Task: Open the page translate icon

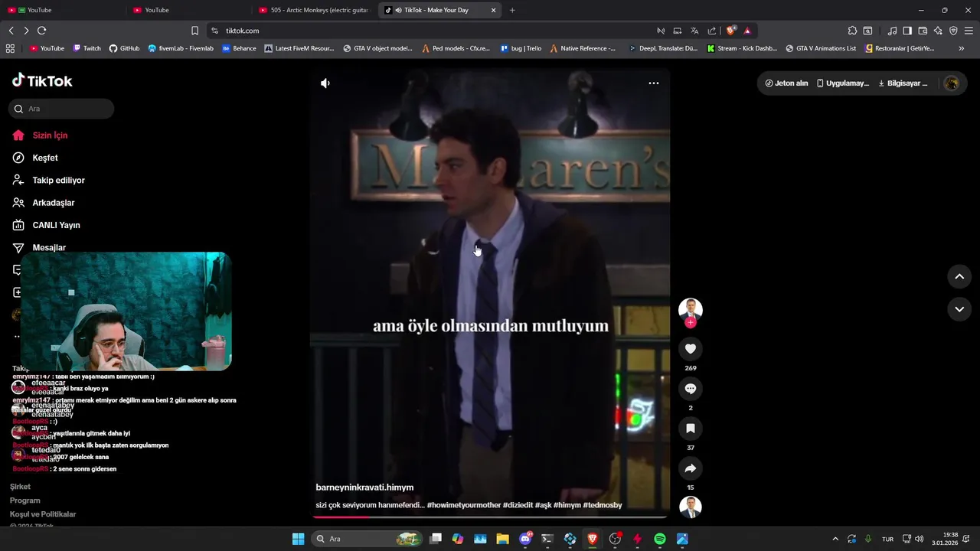Action: tap(694, 31)
